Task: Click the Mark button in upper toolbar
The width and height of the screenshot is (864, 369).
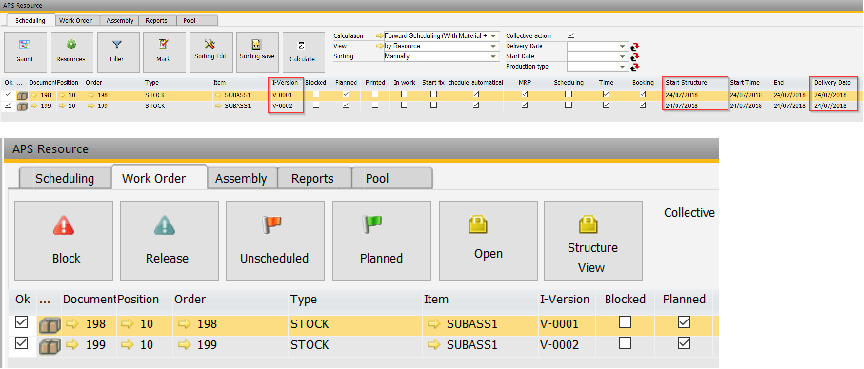Action: coord(164,52)
